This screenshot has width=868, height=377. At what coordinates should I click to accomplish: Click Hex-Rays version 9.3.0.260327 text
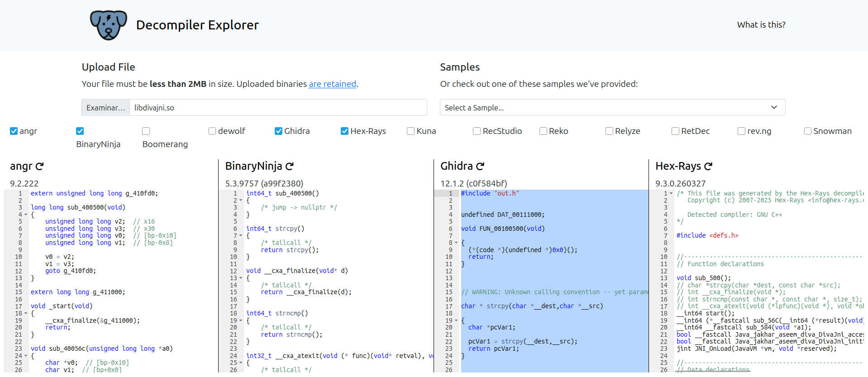tap(680, 183)
